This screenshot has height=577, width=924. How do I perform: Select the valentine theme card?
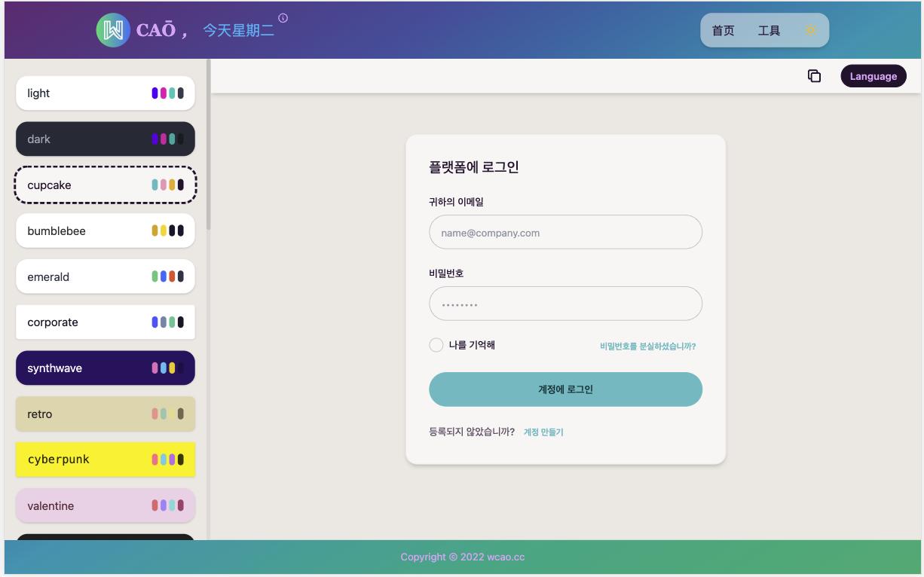(105, 505)
